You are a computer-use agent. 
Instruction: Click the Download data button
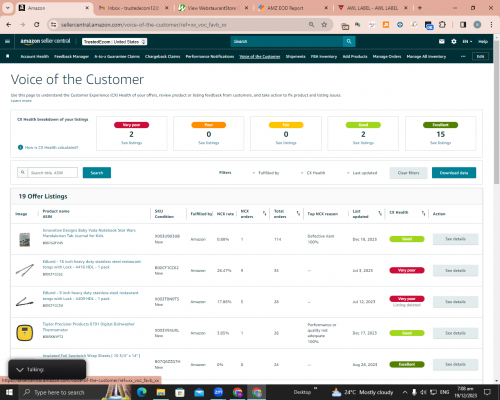tap(454, 173)
